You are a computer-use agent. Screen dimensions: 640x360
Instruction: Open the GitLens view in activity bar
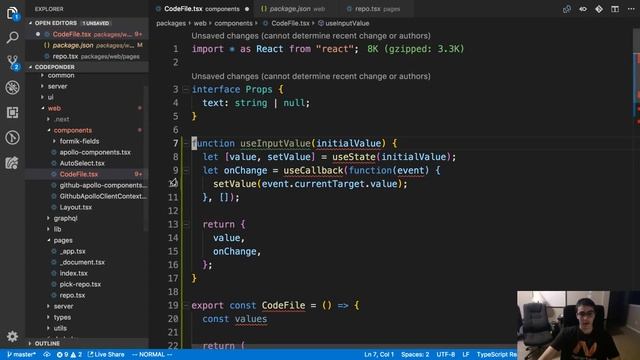coord(12,138)
